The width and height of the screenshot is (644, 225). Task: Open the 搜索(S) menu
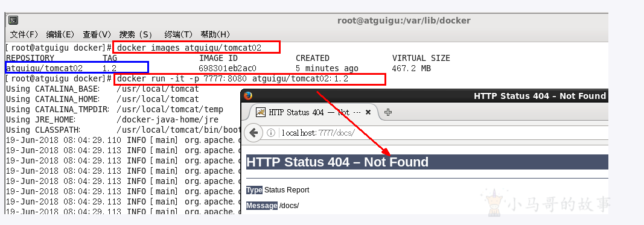(x=136, y=34)
